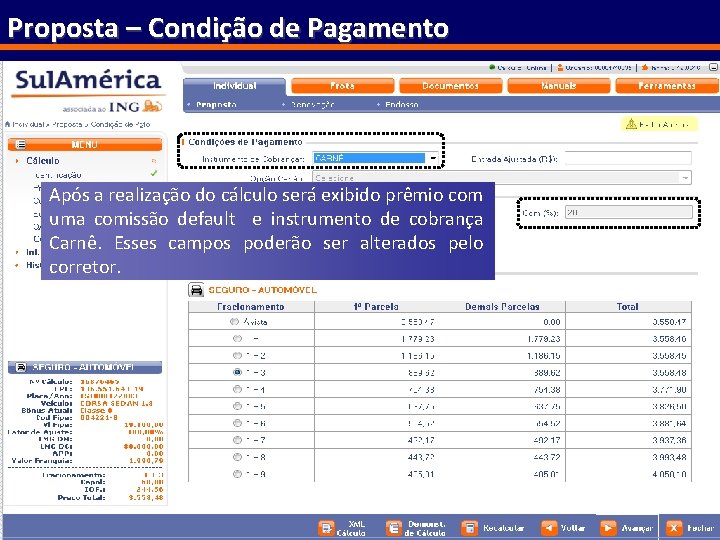Select the 1 + 5 installment option

click(x=237, y=406)
